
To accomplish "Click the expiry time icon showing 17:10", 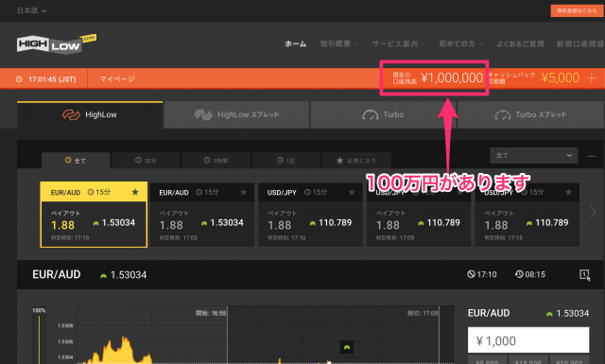I will tap(471, 274).
